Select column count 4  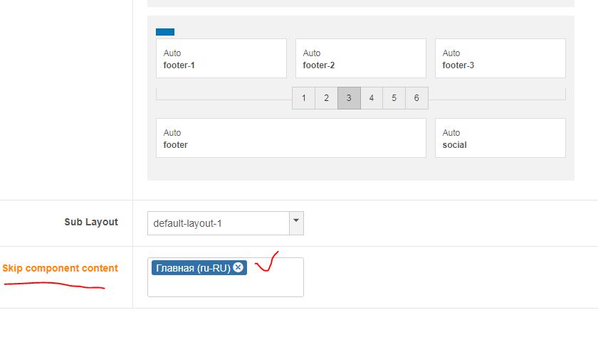tap(372, 98)
